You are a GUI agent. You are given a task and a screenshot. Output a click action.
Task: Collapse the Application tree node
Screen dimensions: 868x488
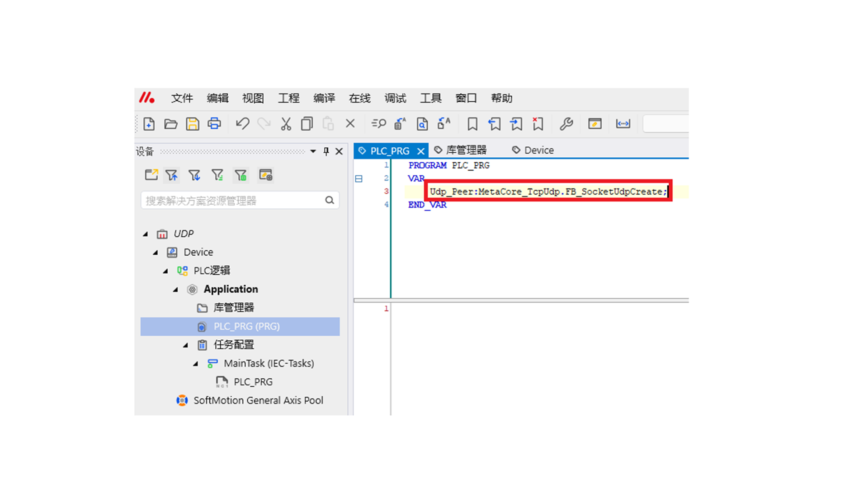coord(175,290)
